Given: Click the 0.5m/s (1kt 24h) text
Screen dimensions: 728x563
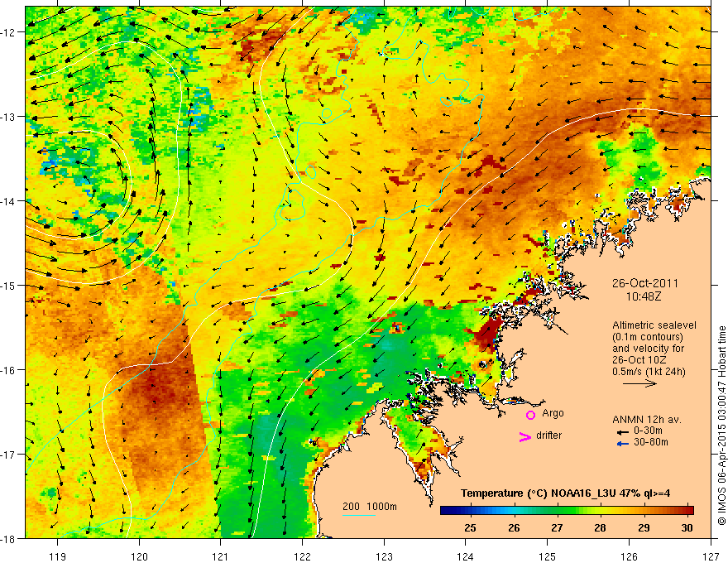Looking at the screenshot, I should (x=649, y=372).
